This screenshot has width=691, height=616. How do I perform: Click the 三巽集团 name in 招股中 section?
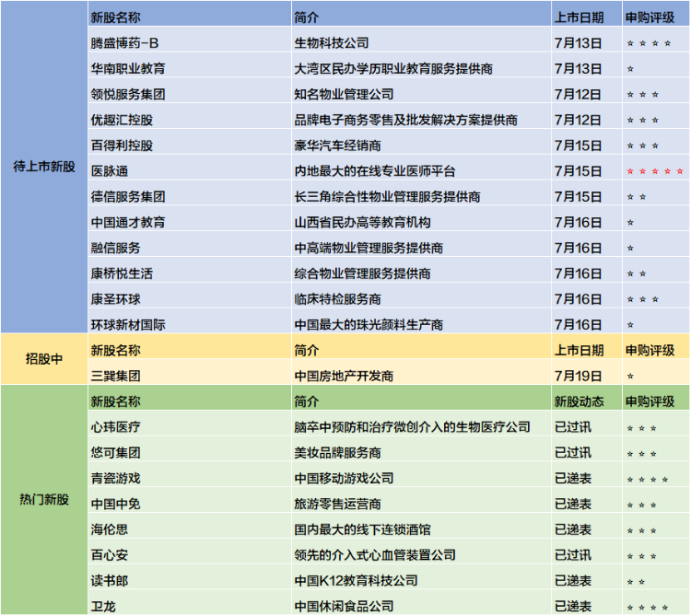click(116, 376)
